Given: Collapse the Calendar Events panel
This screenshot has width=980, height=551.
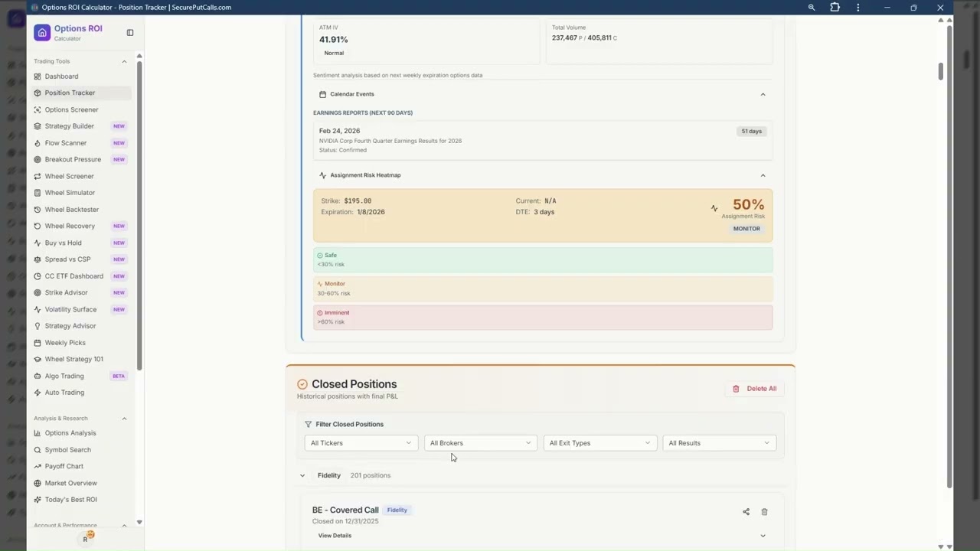Looking at the screenshot, I should point(763,94).
